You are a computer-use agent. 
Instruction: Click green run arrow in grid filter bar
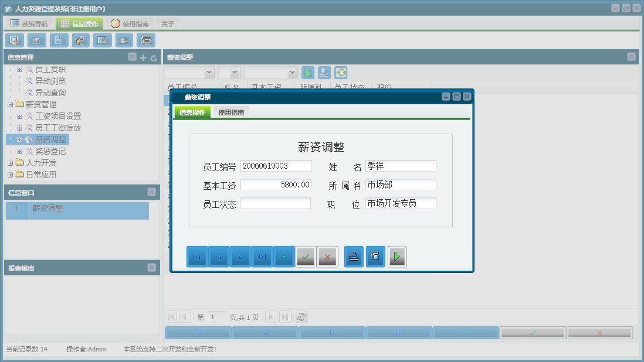307,73
